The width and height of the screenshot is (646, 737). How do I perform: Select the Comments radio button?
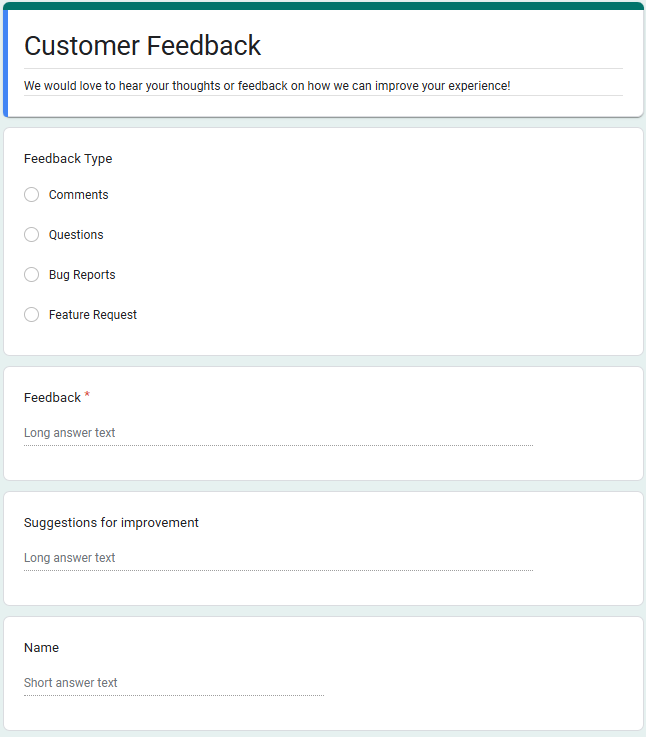(32, 195)
